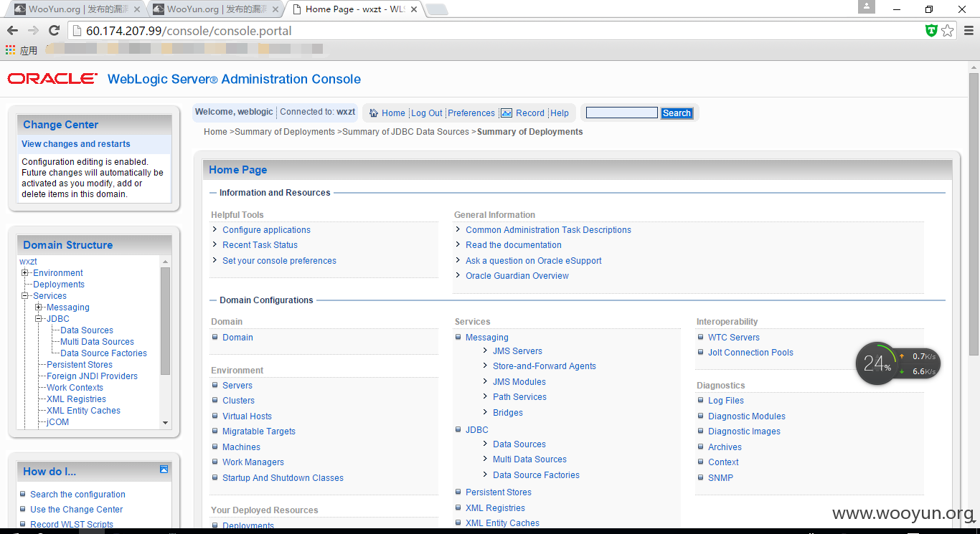Viewport: 980px width, 534px height.
Task: Click arrow beside Read the documentation
Action: coord(458,244)
